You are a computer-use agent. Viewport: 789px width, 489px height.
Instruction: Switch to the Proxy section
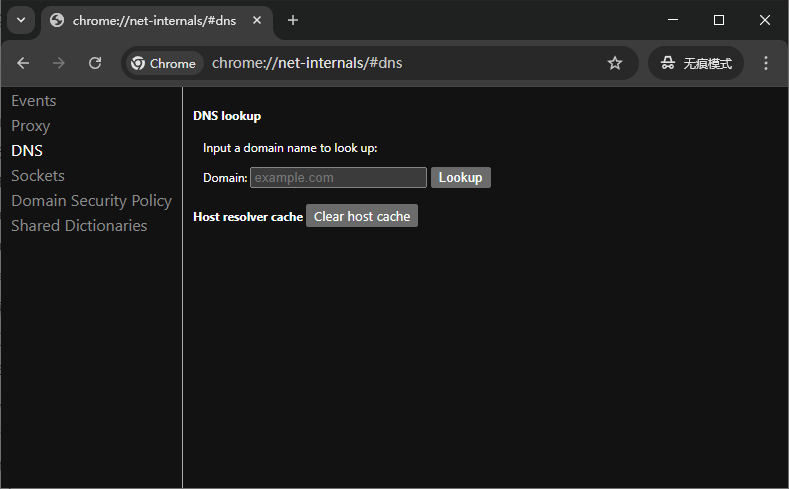pyautogui.click(x=30, y=126)
